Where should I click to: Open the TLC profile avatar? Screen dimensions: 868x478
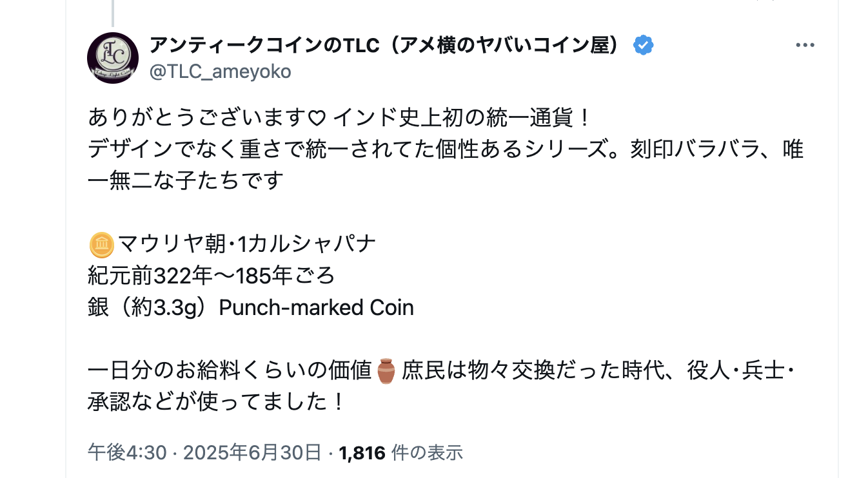point(113,58)
